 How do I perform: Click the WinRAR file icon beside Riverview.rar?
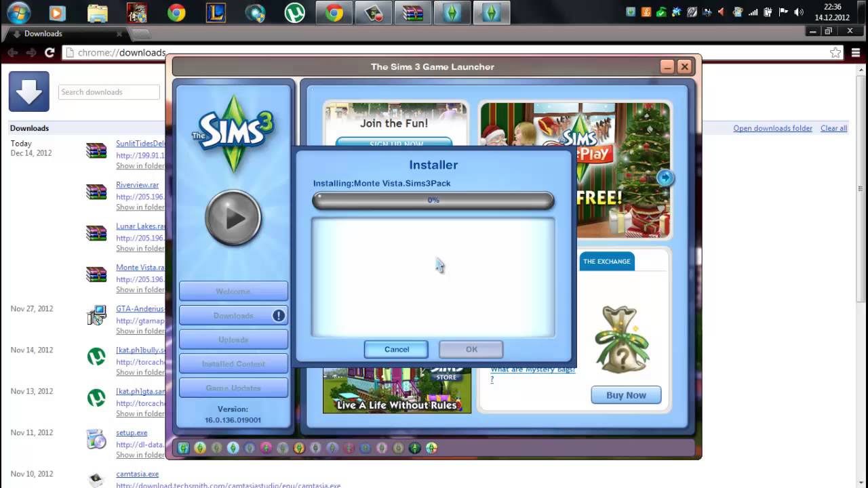96,192
